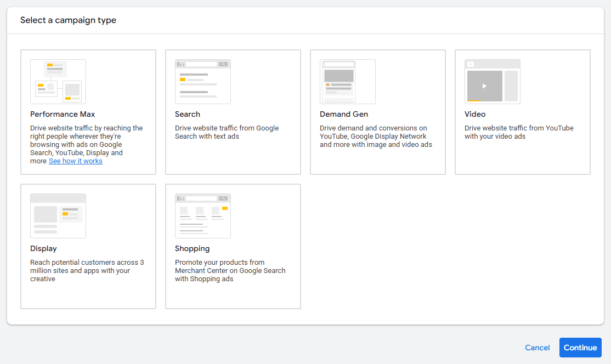Click 'Drive website traffic from Google Search' description

(x=227, y=132)
